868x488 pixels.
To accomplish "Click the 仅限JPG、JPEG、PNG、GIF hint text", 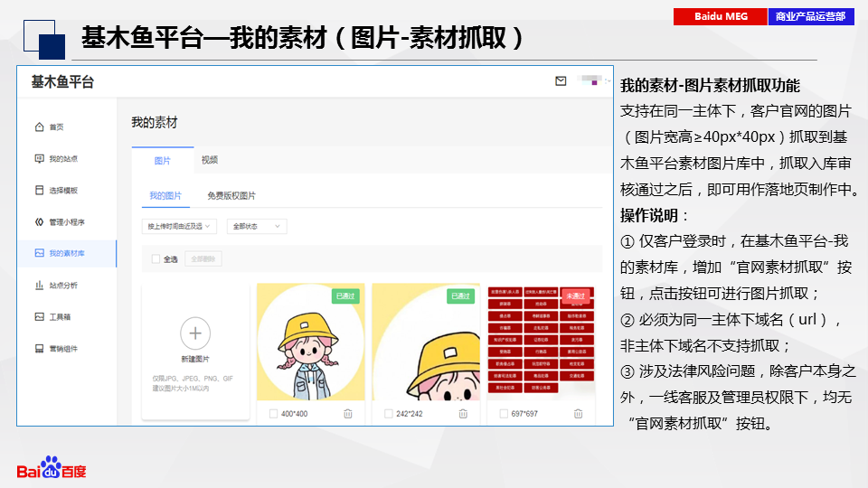I will (x=193, y=379).
